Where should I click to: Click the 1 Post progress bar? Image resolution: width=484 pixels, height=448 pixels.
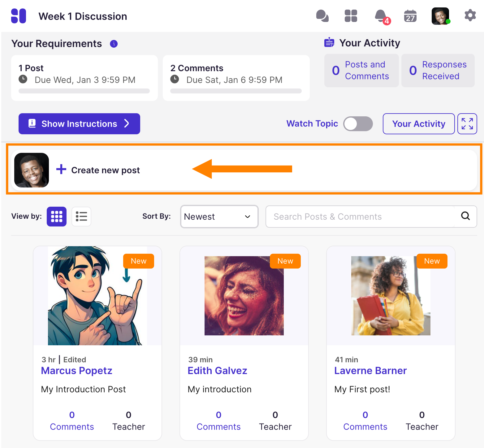84,91
